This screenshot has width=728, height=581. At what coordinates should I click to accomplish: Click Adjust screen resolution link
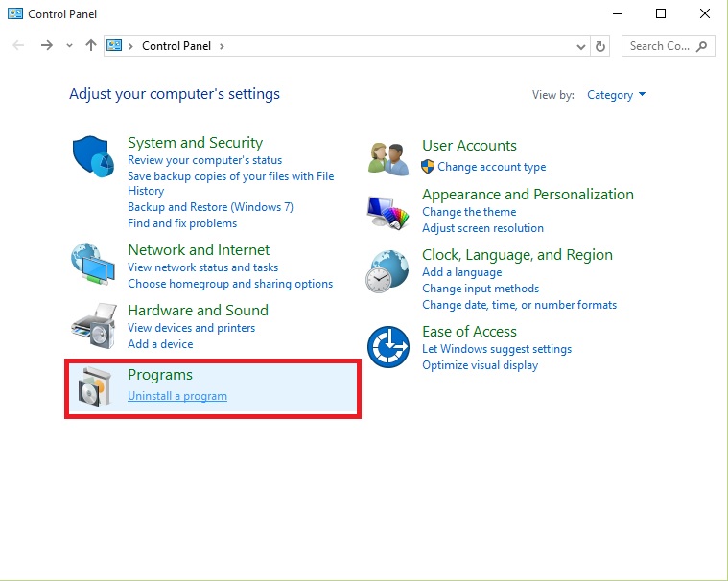click(x=482, y=228)
